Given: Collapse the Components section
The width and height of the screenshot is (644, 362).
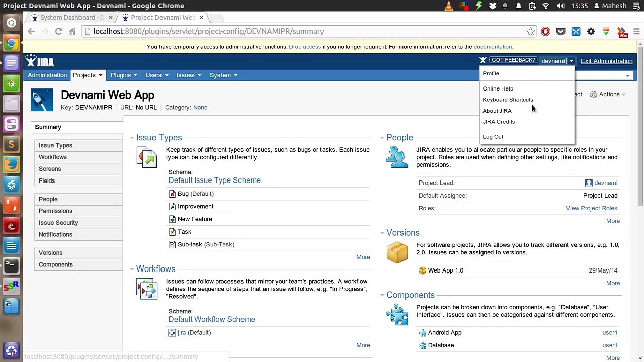Looking at the screenshot, I should click(x=382, y=295).
